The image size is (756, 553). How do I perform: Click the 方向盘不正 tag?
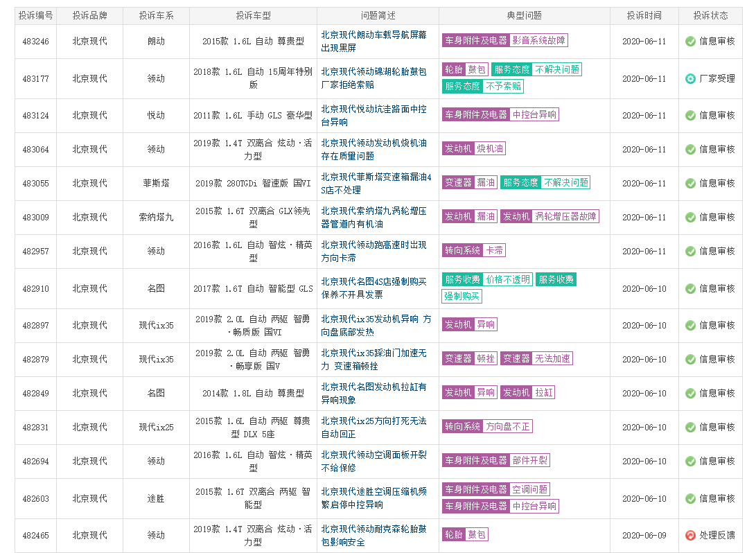point(508,427)
